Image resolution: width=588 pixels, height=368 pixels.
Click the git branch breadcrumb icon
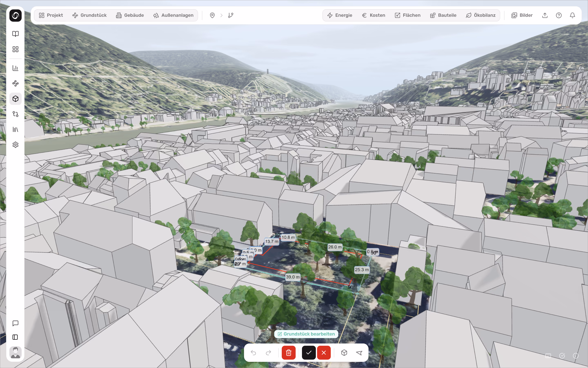click(231, 15)
